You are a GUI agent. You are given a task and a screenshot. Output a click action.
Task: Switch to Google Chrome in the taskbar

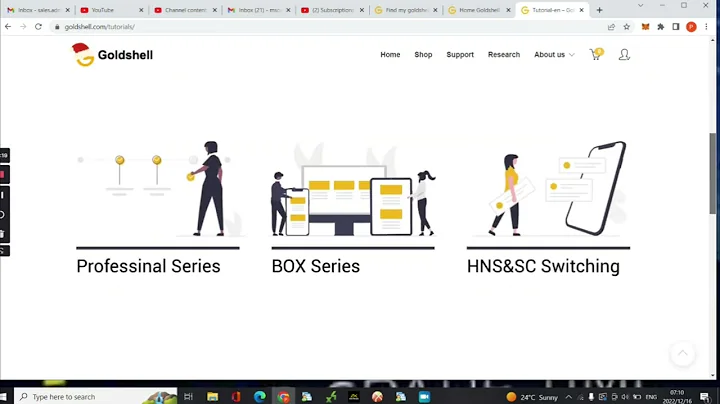point(283,397)
